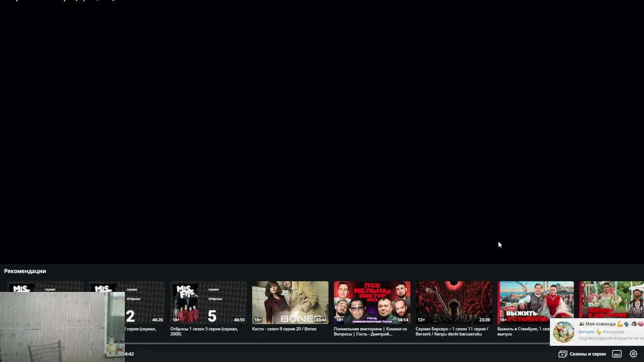The width and height of the screenshot is (644, 362).
Task: Open Моя команда chat notification popup
Action: pyautogui.click(x=597, y=332)
